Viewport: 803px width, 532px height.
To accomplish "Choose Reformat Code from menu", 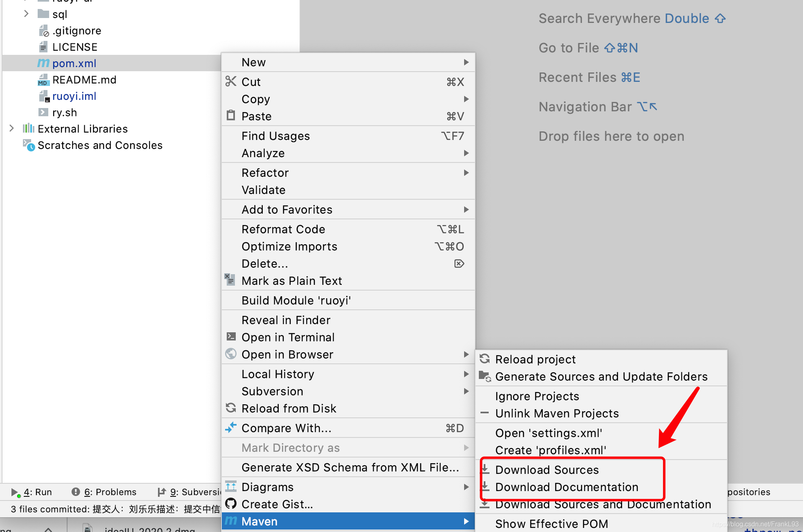I will click(348, 229).
